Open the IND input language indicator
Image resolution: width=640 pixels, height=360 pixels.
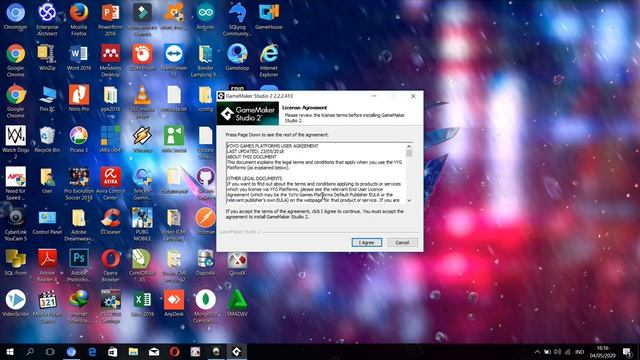coord(579,352)
